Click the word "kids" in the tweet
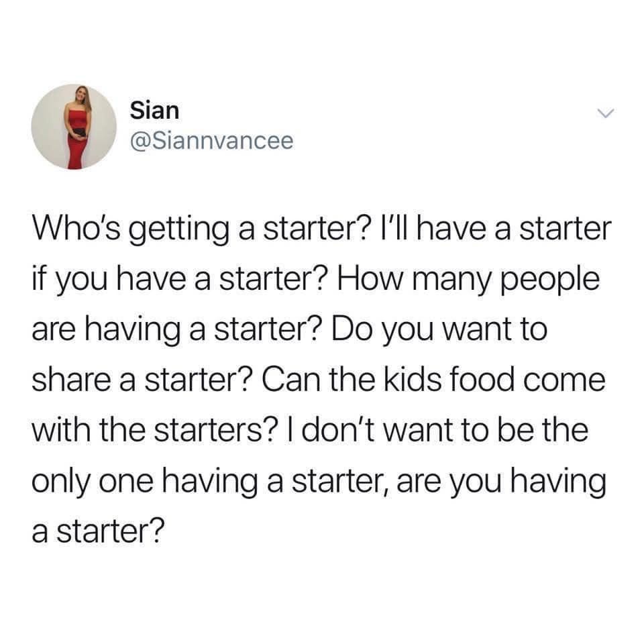The width and height of the screenshot is (644, 644). pos(413,379)
